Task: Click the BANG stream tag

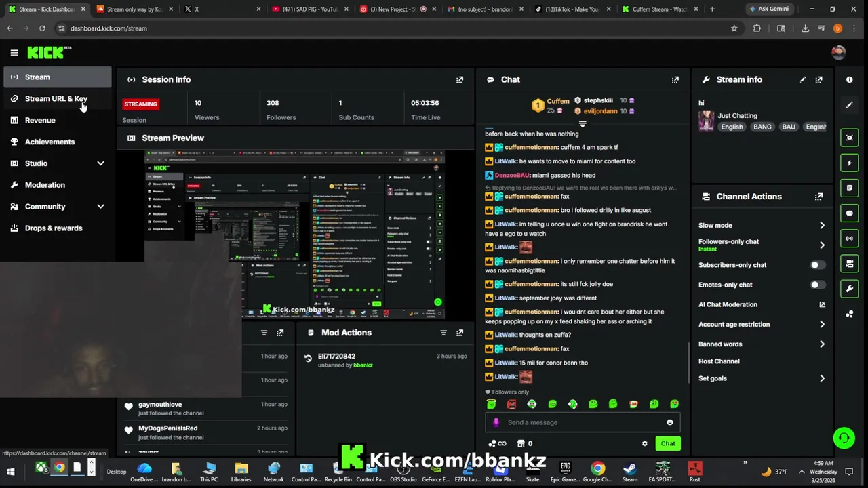Action: (762, 127)
